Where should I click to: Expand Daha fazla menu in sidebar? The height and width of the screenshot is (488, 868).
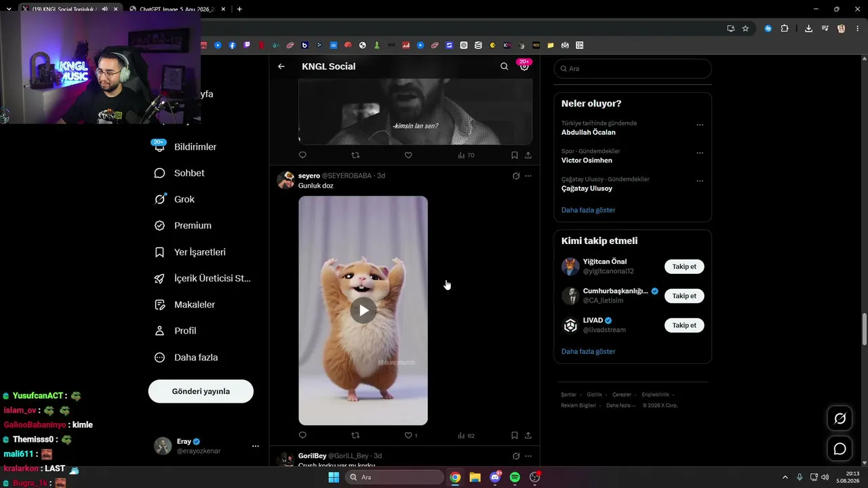click(186, 357)
